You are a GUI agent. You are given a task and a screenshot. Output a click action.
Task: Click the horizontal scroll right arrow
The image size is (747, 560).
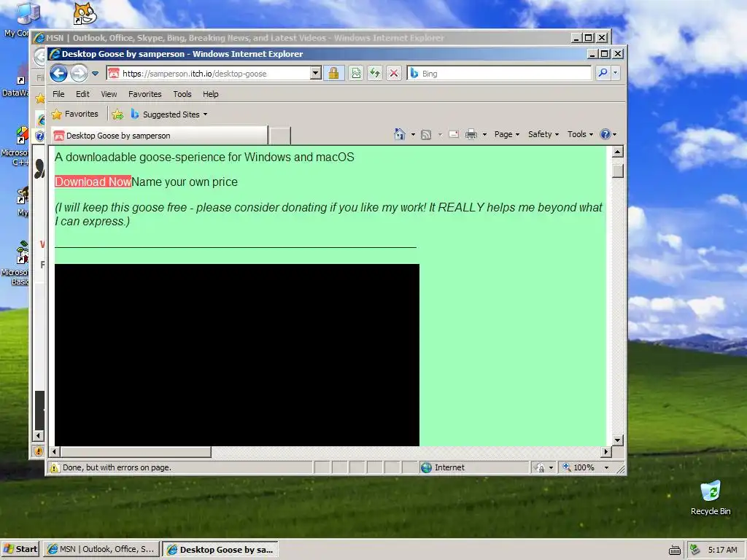coord(605,451)
